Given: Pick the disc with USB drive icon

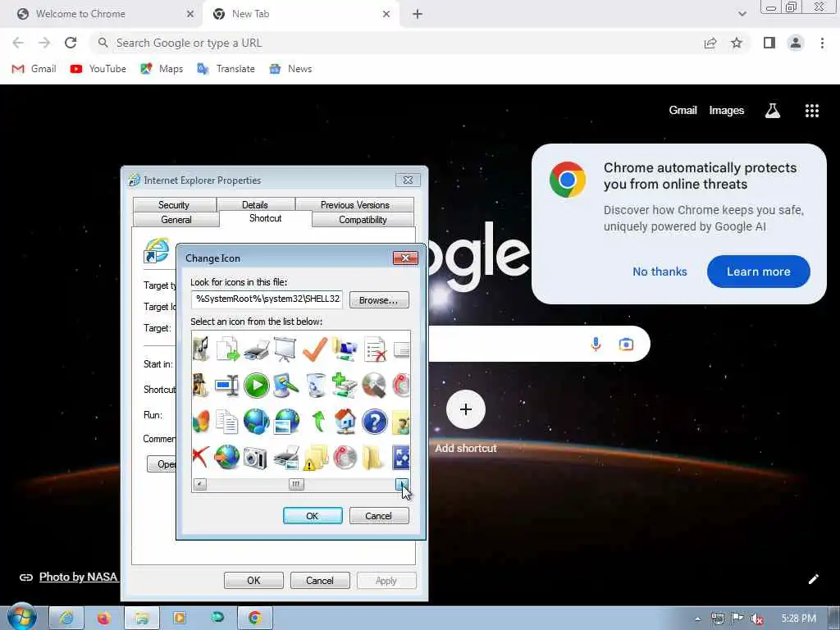Looking at the screenshot, I should pos(374,386).
